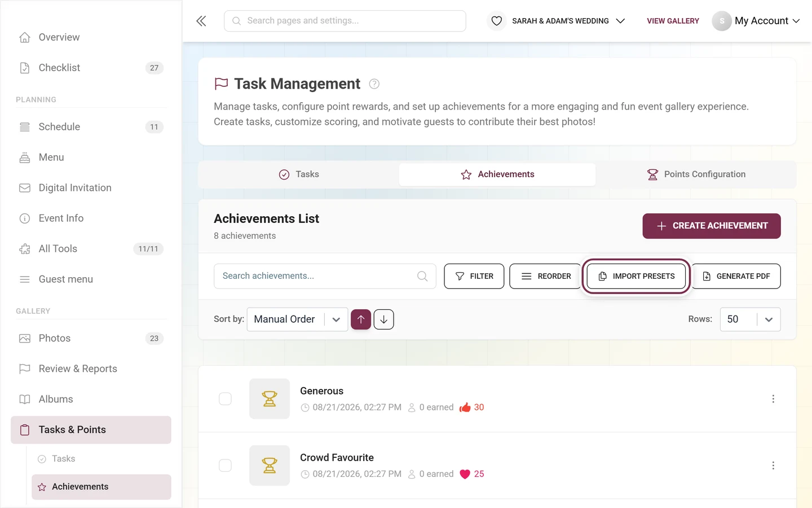
Task: Open the Rows 50 dropdown
Action: (x=750, y=319)
